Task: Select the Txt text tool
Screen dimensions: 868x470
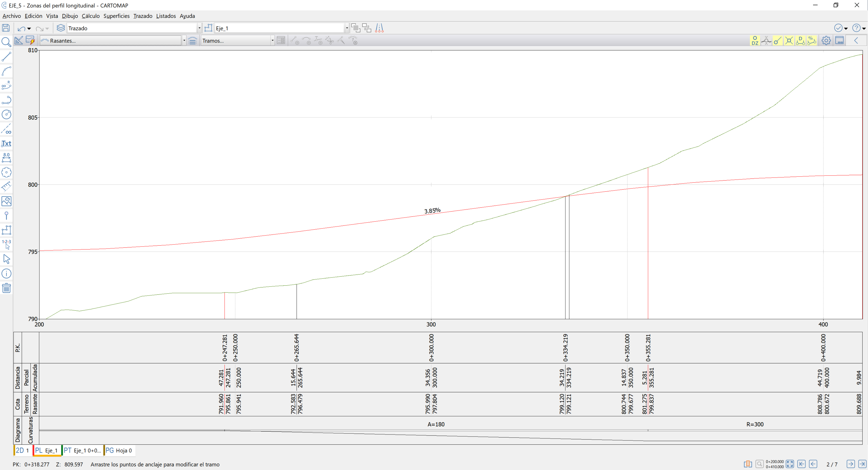Action: 6,143
